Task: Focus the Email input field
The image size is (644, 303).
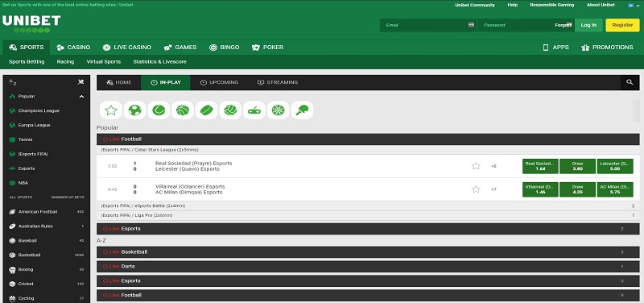Action: click(x=428, y=25)
